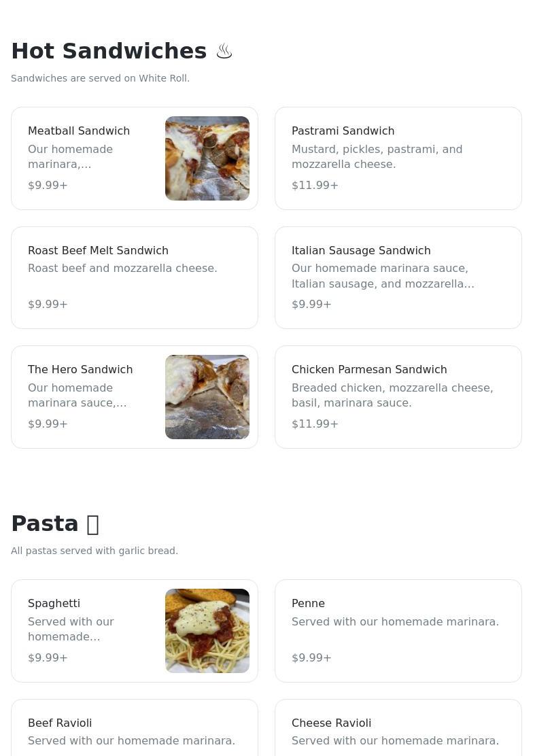
Task: Select the Italian Sausage Sandwich card
Action: click(x=398, y=277)
